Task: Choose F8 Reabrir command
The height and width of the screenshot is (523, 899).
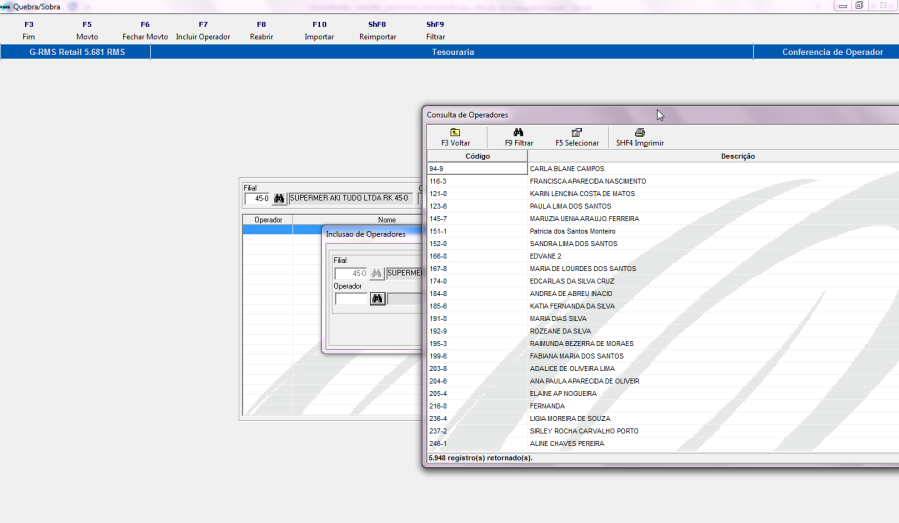Action: (261, 30)
